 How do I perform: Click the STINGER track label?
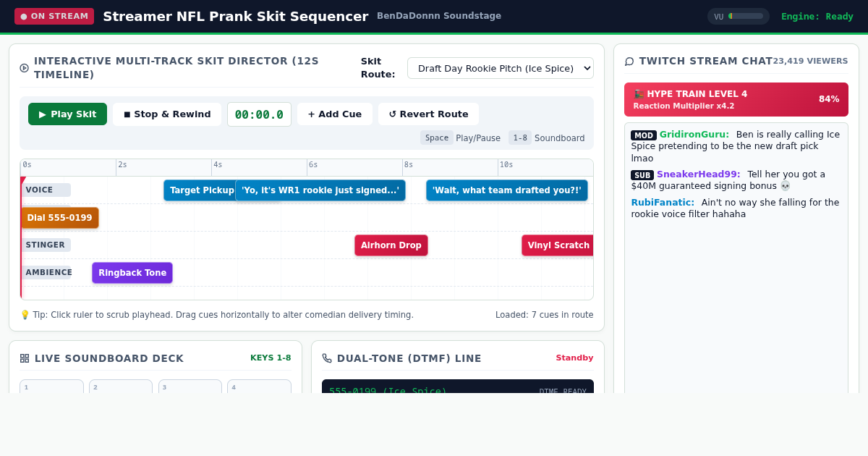pos(46,245)
